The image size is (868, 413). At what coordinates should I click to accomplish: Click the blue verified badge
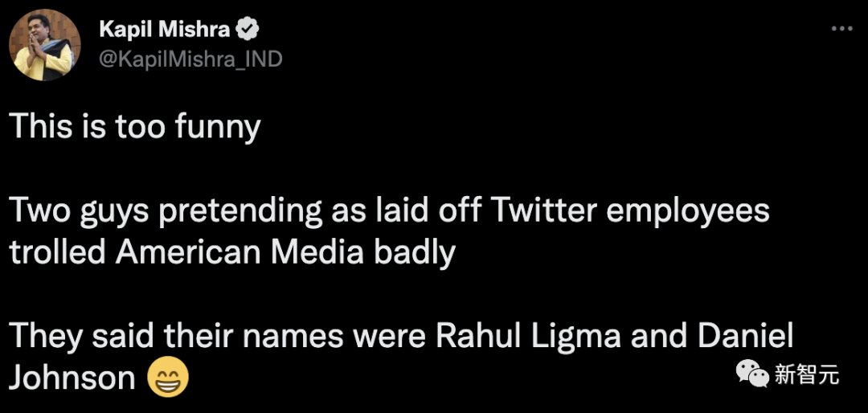click(x=249, y=30)
